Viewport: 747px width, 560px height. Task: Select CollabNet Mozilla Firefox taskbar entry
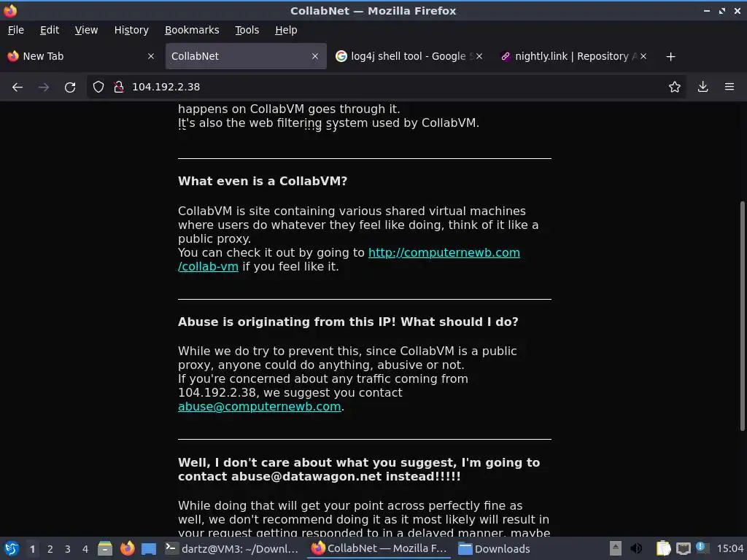coord(379,548)
